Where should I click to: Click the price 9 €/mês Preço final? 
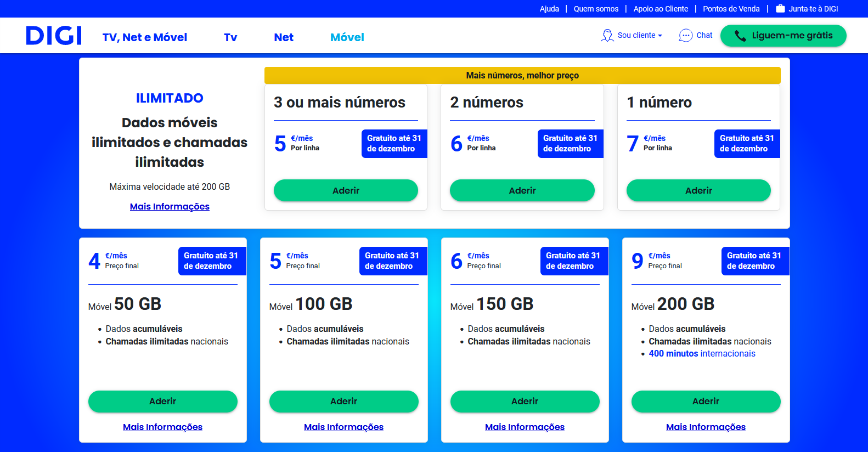[x=657, y=261]
